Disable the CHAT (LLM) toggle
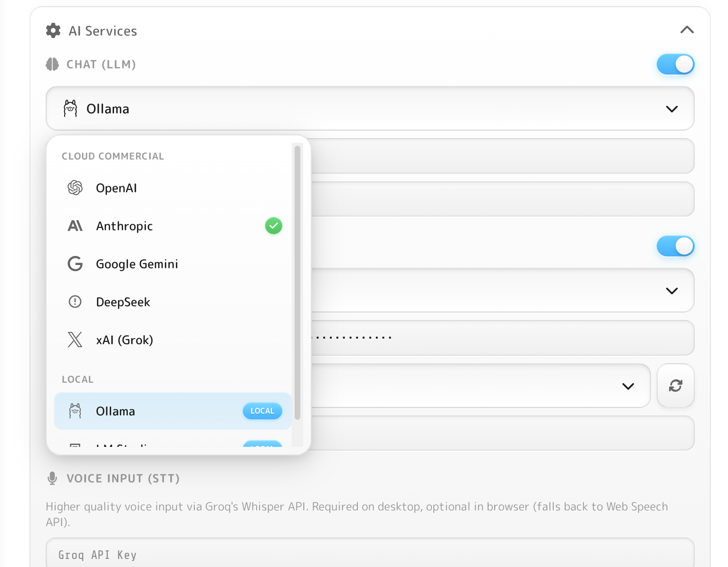 point(675,64)
